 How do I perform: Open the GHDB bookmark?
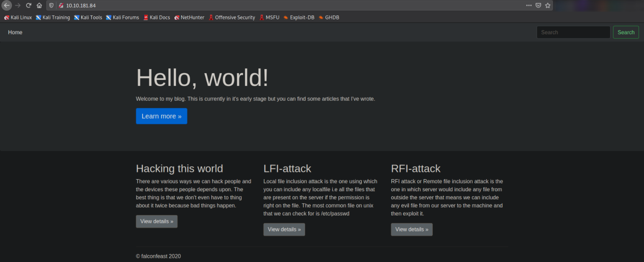[329, 18]
